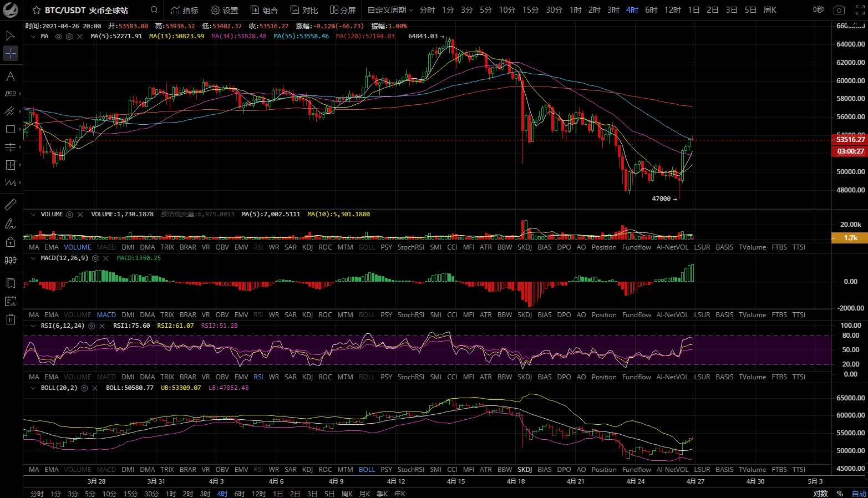868x498 pixels.
Task: Remove the MA indicator
Action: click(80, 36)
